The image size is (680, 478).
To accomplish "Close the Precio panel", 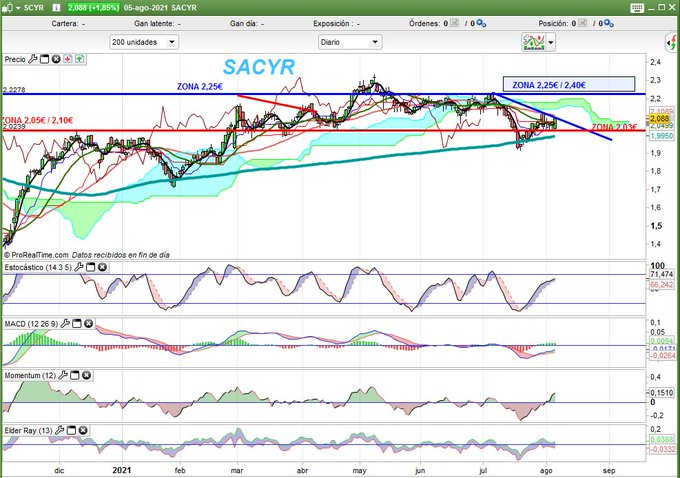I will click(x=56, y=59).
